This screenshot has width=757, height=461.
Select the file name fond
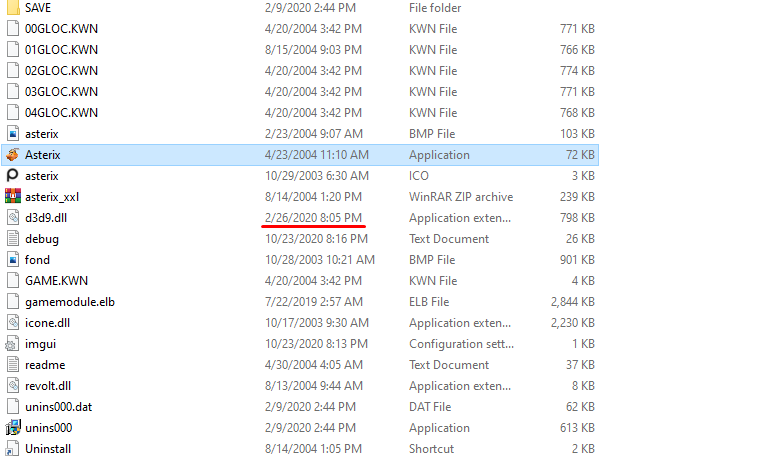pyautogui.click(x=37, y=260)
